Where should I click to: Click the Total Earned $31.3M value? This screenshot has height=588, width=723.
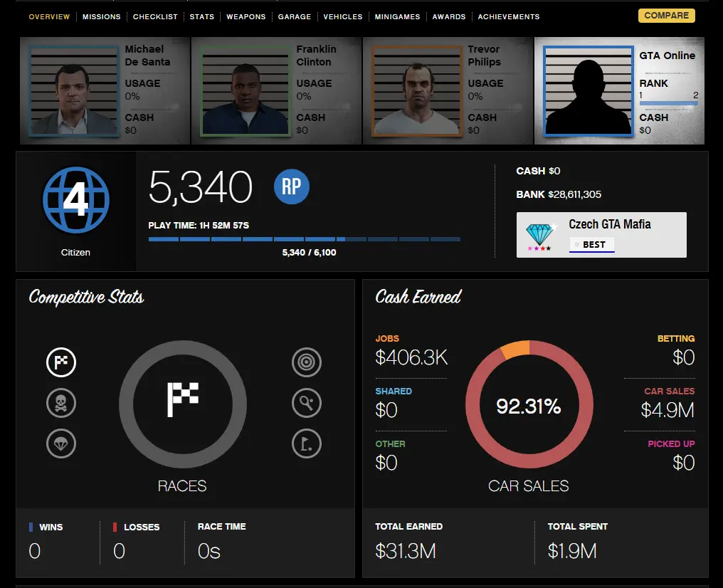click(406, 551)
